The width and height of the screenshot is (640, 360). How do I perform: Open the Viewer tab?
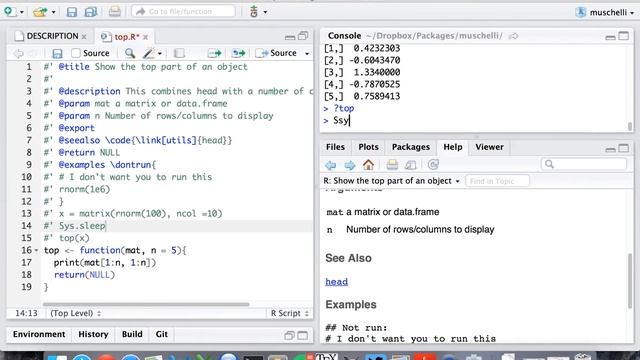coord(489,147)
